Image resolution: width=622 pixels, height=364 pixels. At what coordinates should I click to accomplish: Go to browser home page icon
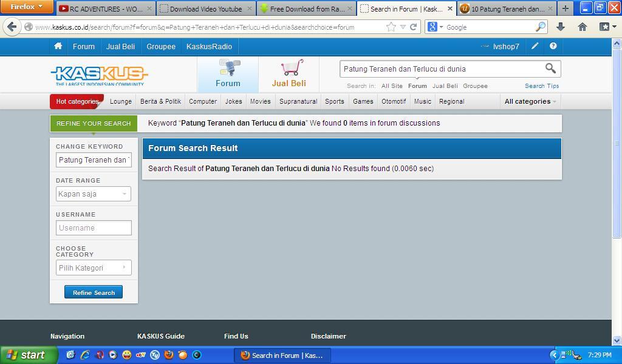(x=583, y=27)
